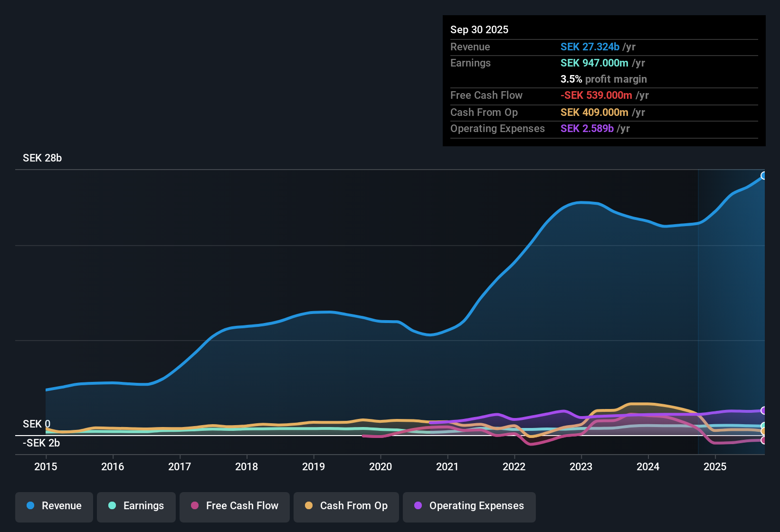Click the 2019 x-axis label
The width and height of the screenshot is (780, 532).
coord(314,467)
